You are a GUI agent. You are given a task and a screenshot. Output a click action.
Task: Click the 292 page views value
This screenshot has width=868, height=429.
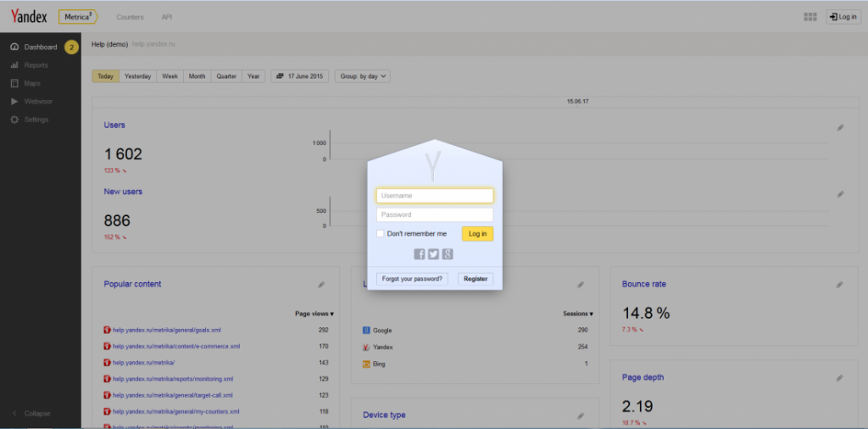pyautogui.click(x=323, y=330)
